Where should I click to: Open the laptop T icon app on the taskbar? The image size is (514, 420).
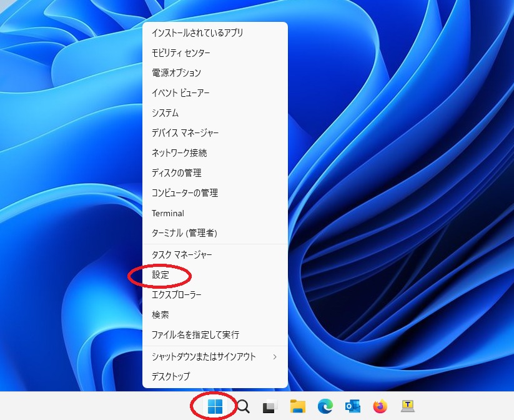pos(408,406)
